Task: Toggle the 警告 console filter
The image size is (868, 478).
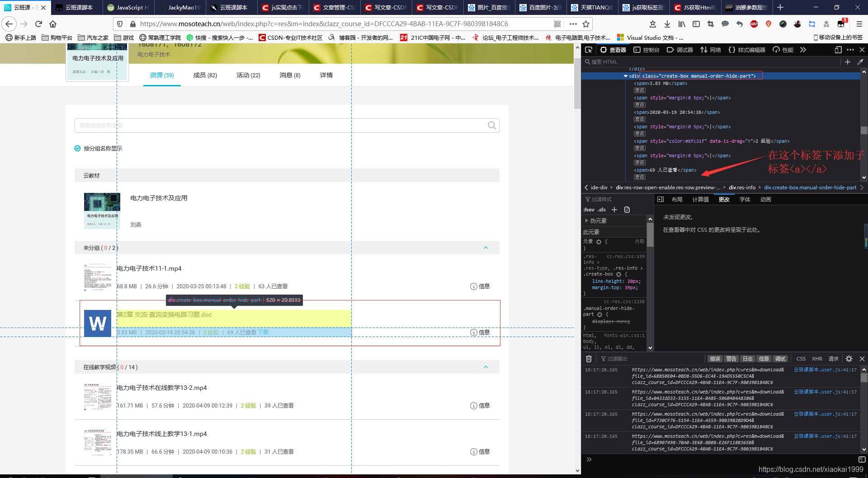Action: tap(731, 359)
